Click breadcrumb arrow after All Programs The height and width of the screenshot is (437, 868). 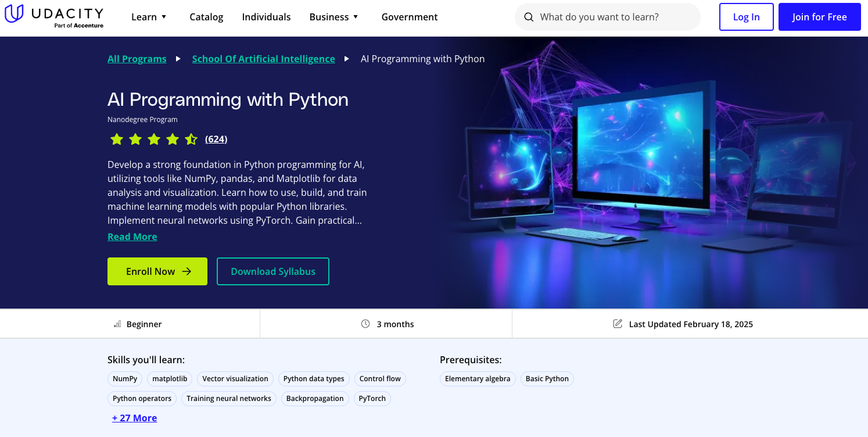coord(178,59)
